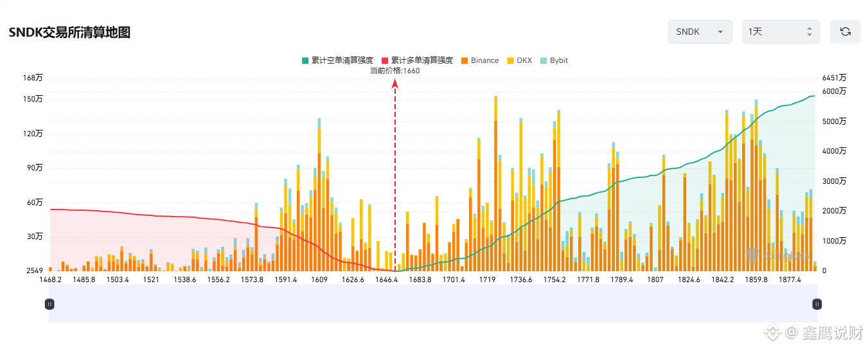
Task: Click x-axis label 1538.6
Action: point(185,280)
